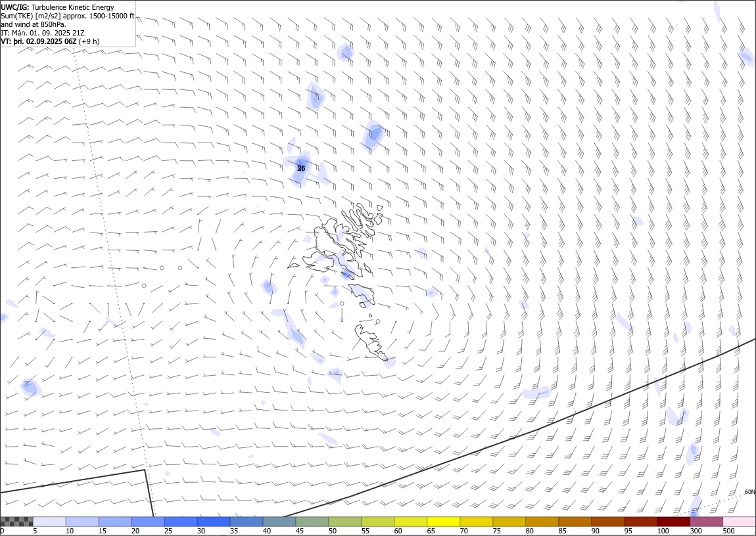The width and height of the screenshot is (756, 536).
Task: Select the 15–20 periwinkle legend swatch
Action: [115, 522]
